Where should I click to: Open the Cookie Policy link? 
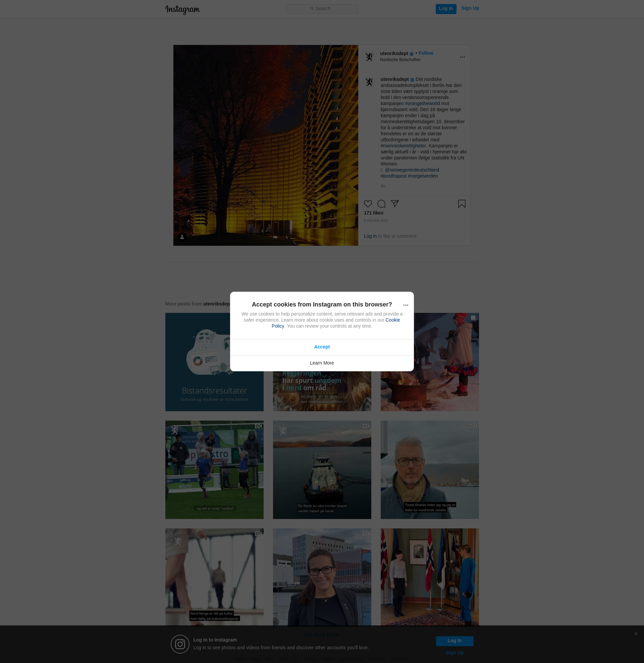392,320
